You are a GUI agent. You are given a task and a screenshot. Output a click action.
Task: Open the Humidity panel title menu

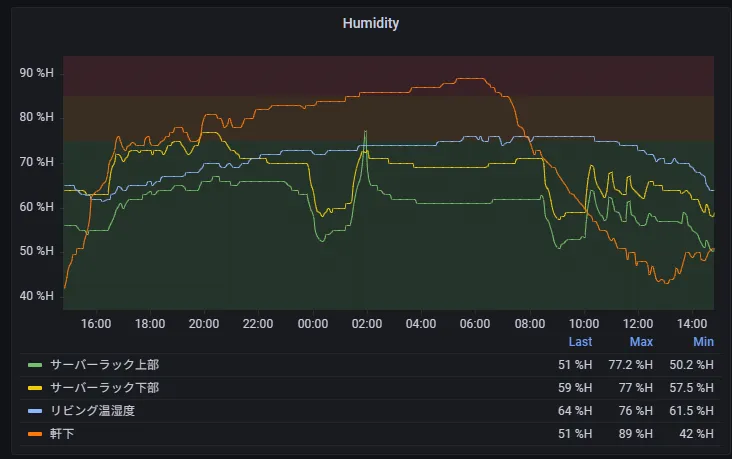tap(371, 23)
